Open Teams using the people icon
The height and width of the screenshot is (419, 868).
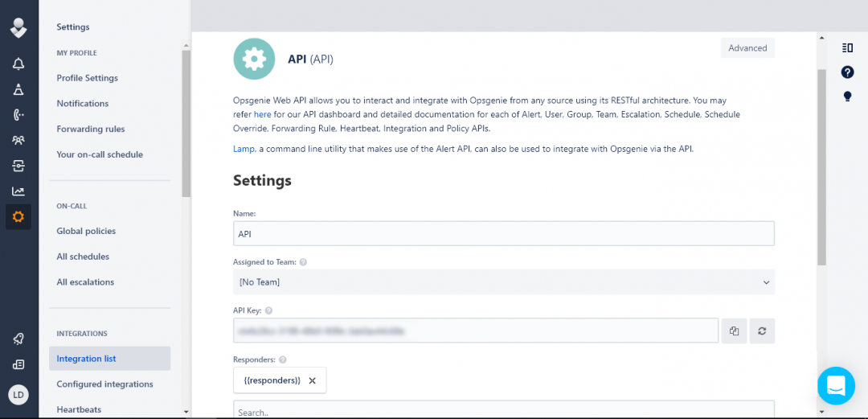pyautogui.click(x=18, y=140)
